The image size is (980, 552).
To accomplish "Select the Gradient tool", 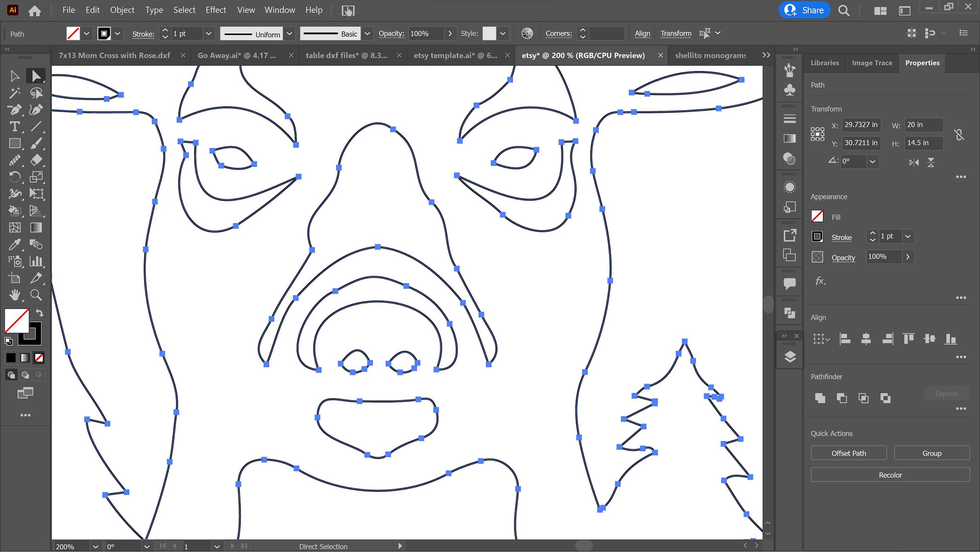I will point(36,228).
